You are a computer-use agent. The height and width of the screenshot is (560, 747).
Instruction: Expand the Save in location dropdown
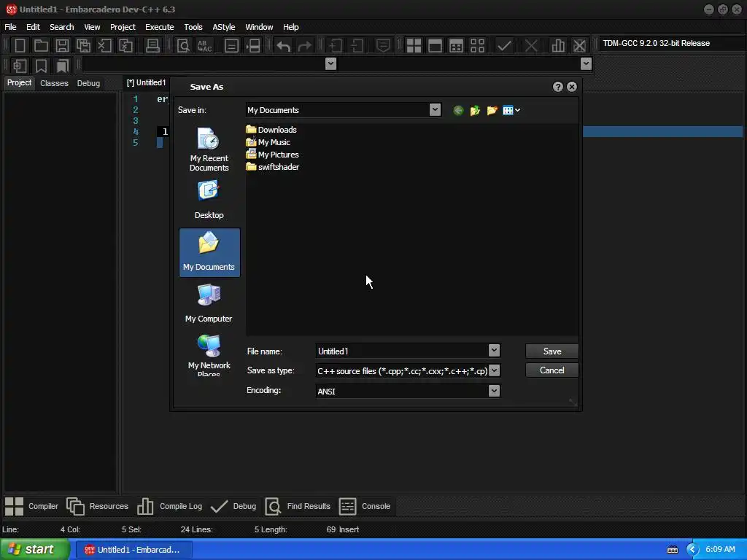point(435,110)
